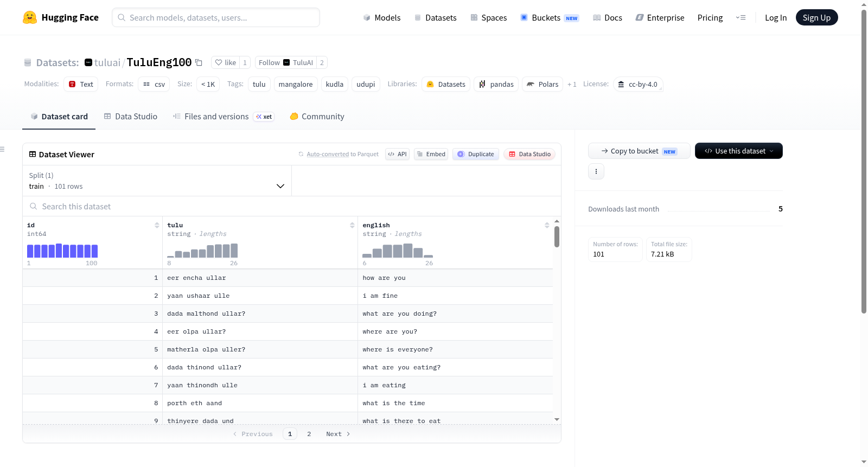Select page 1 in pagination
The image size is (868, 467).
(290, 434)
